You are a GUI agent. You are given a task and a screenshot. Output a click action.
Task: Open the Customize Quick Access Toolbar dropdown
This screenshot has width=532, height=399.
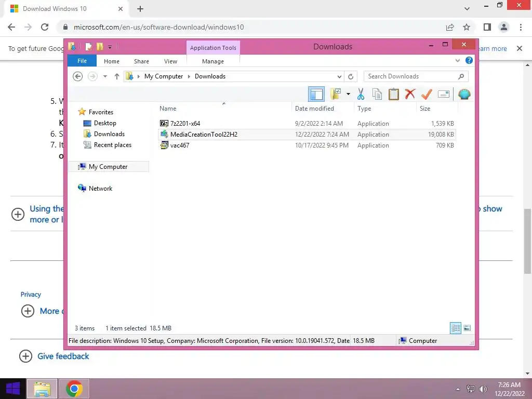[110, 47]
